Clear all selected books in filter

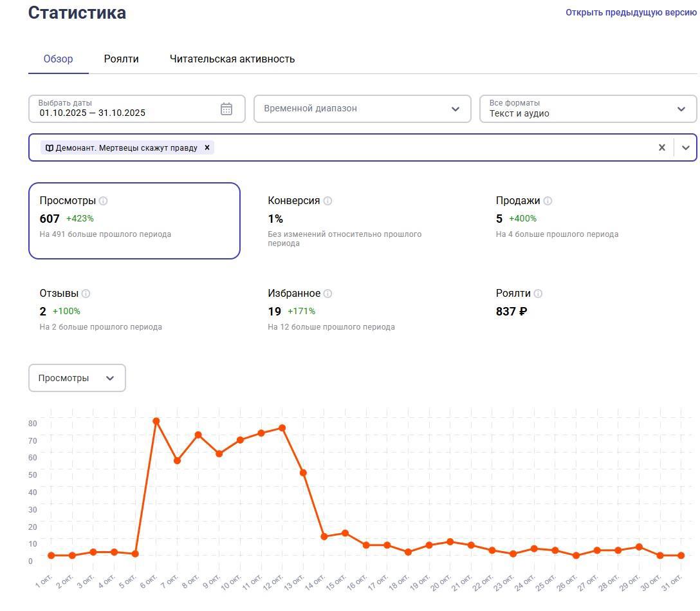[661, 147]
